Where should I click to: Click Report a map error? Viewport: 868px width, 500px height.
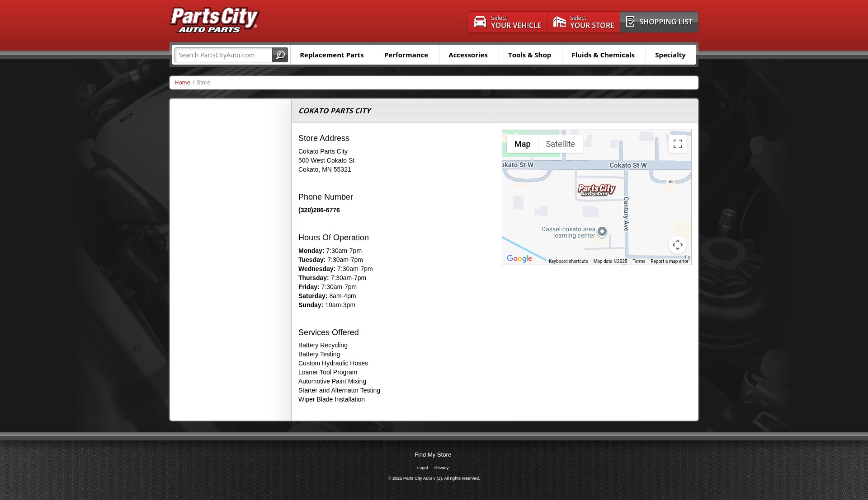669,262
